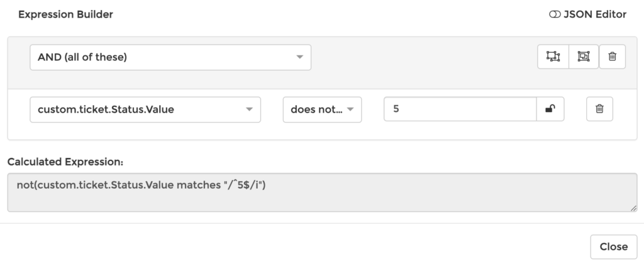The image size is (644, 268).
Task: Click the unlocked padlock icon beside value 5
Action: (x=550, y=109)
